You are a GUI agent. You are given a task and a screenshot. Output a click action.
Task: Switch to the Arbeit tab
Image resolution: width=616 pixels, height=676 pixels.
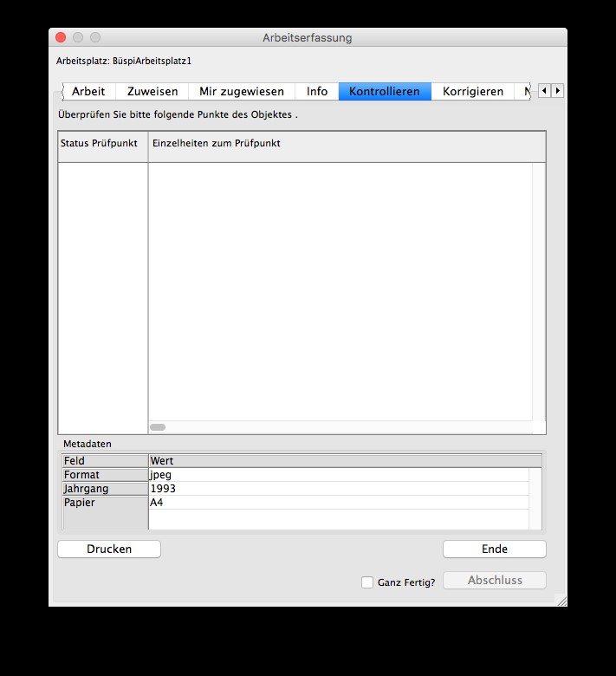click(x=88, y=91)
